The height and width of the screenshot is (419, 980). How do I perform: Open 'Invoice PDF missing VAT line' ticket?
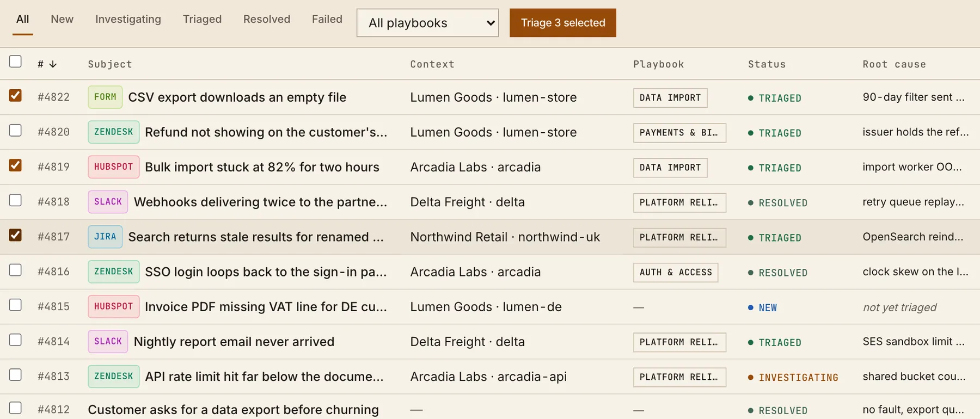click(266, 307)
